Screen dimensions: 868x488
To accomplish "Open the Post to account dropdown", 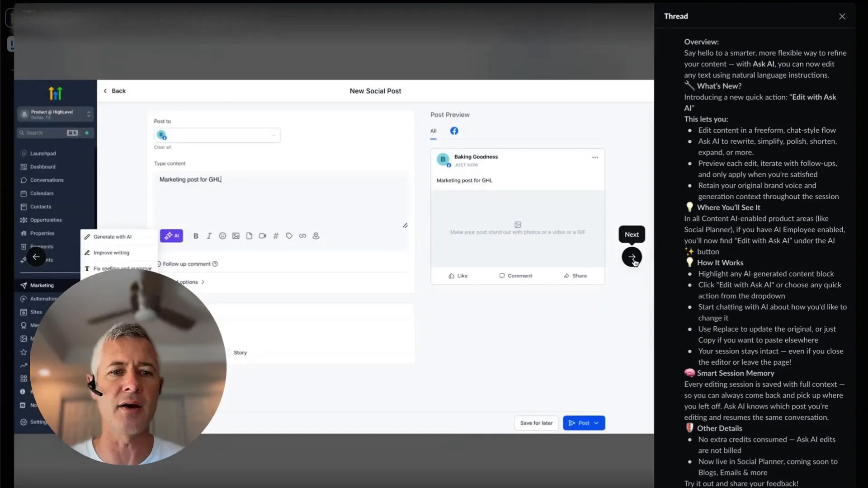I will click(217, 135).
